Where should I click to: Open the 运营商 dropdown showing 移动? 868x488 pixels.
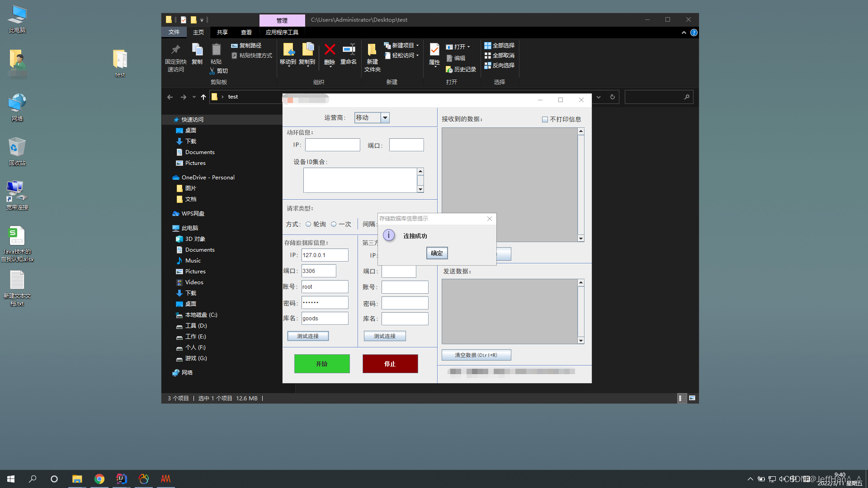[385, 118]
